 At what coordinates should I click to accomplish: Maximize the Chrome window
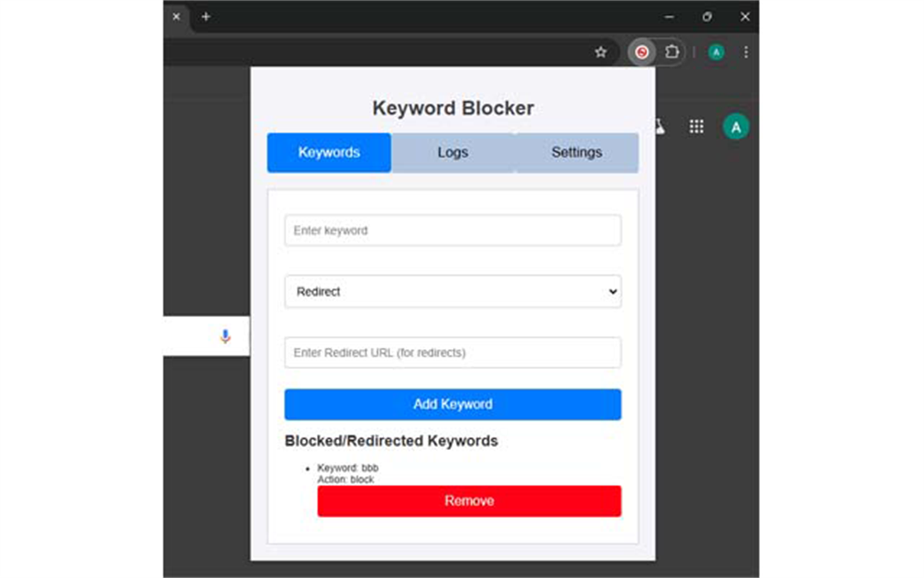coord(707,16)
